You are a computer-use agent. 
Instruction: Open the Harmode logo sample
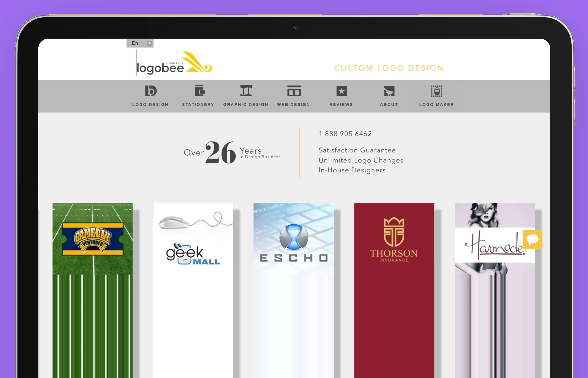tap(495, 291)
